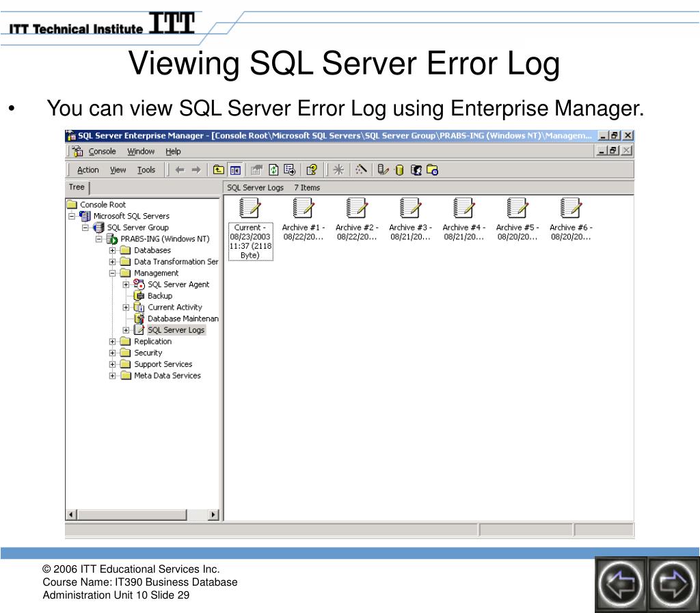Select the Archive #1 log icon
The width and height of the screenshot is (700, 613).
pyautogui.click(x=303, y=208)
